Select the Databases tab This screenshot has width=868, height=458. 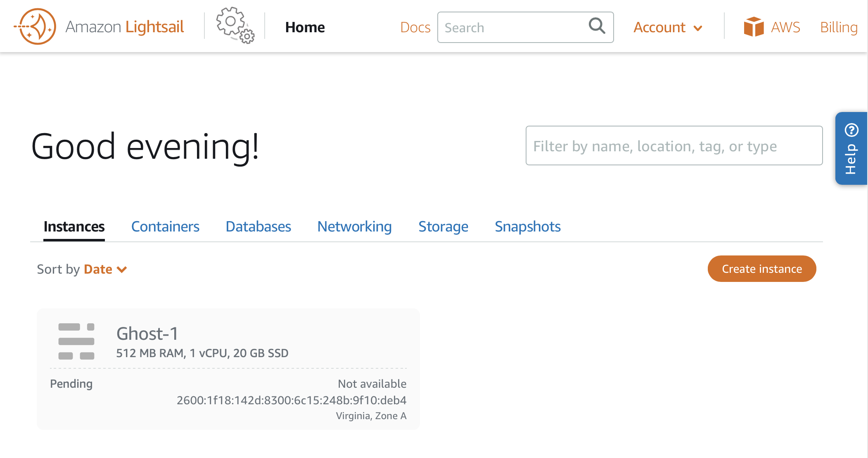pos(258,227)
